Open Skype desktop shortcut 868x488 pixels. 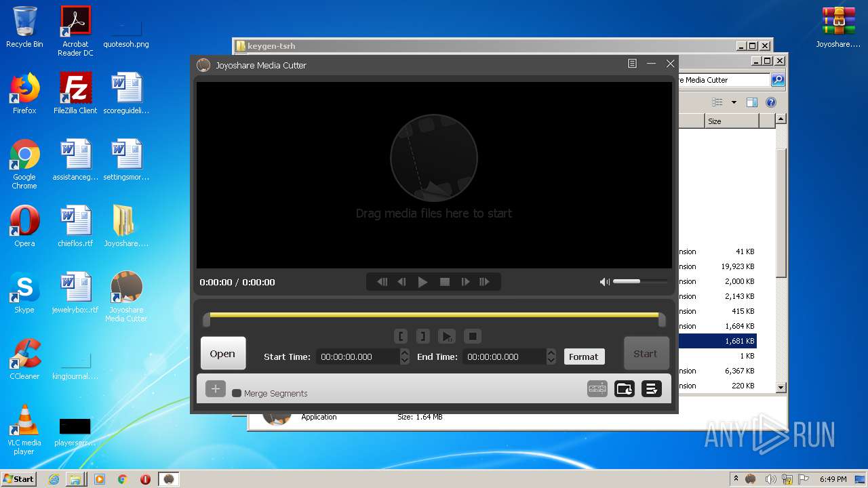24,293
